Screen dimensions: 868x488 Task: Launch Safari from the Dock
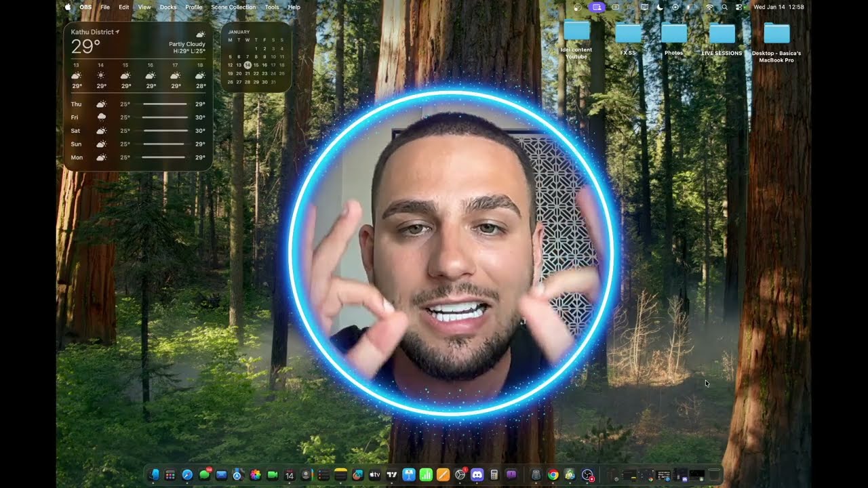coord(187,475)
